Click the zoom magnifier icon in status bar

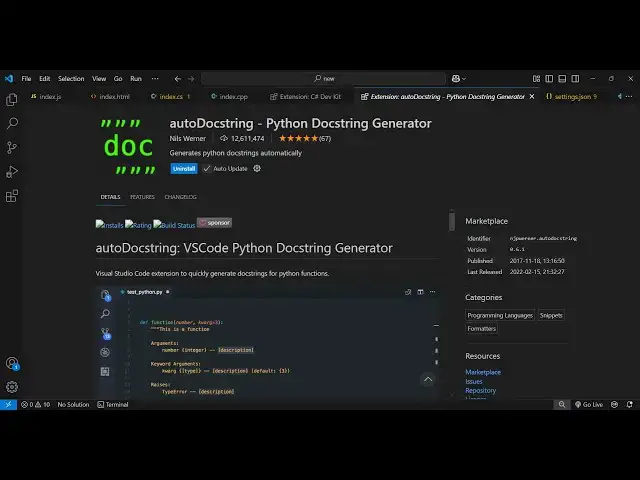click(x=562, y=404)
